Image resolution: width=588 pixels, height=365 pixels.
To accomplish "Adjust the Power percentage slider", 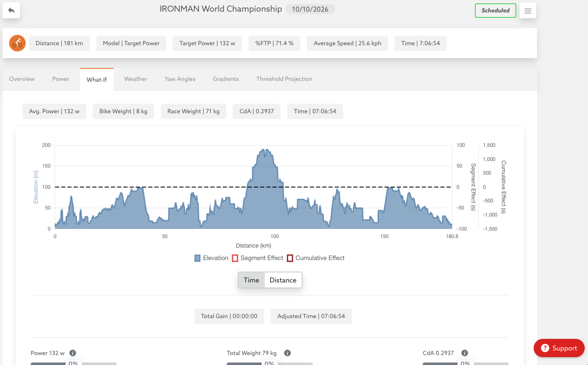I will [74, 363].
